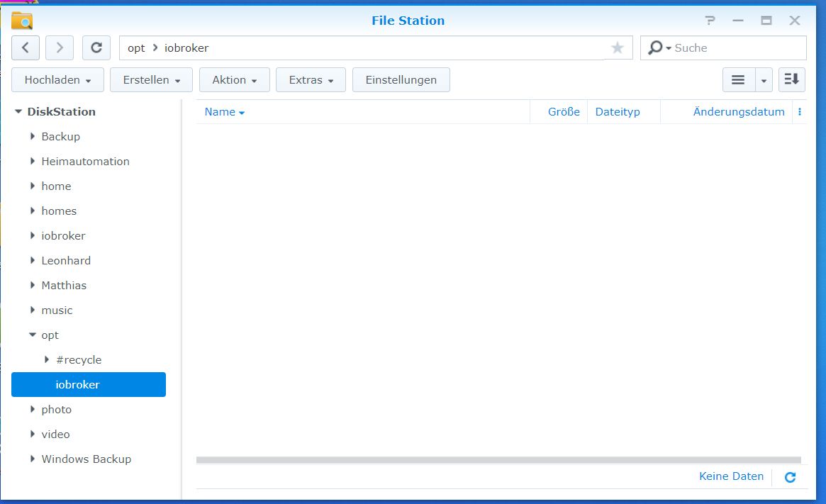The width and height of the screenshot is (826, 504).
Task: Open search options with the magnifier icon
Action: point(659,48)
